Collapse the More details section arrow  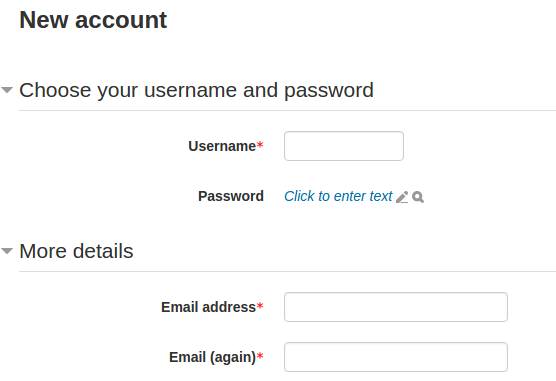7,251
